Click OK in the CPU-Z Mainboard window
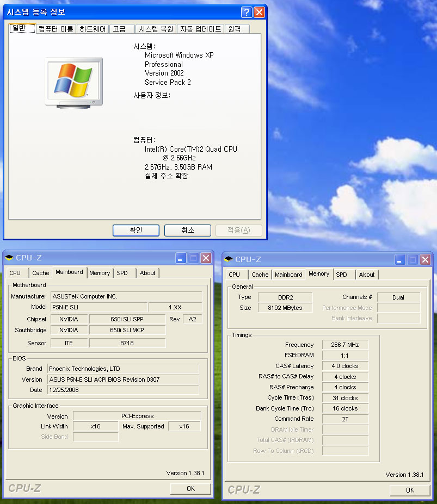 190,489
